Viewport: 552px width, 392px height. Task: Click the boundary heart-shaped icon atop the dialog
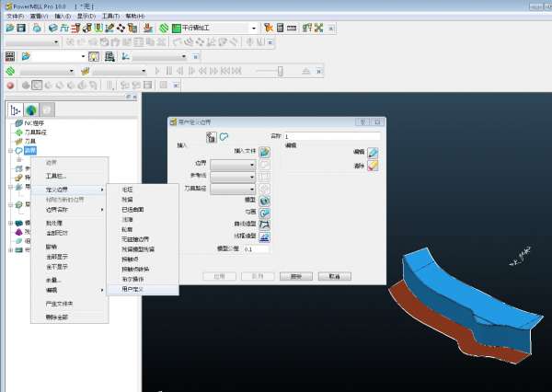224,137
